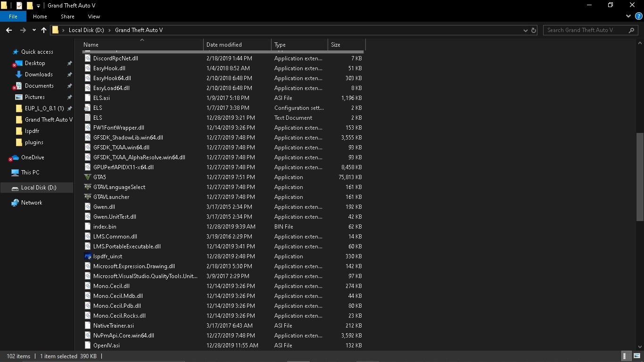Expand the ribbon with the chevron
Image resolution: width=644 pixels, height=362 pixels.
pos(628,16)
